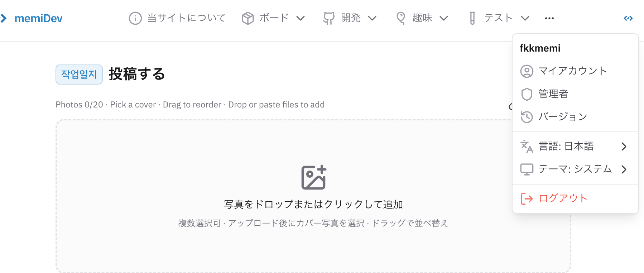644x273 pixels.
Task: Expand the 開発 dropdown chevron
Action: pyautogui.click(x=372, y=18)
